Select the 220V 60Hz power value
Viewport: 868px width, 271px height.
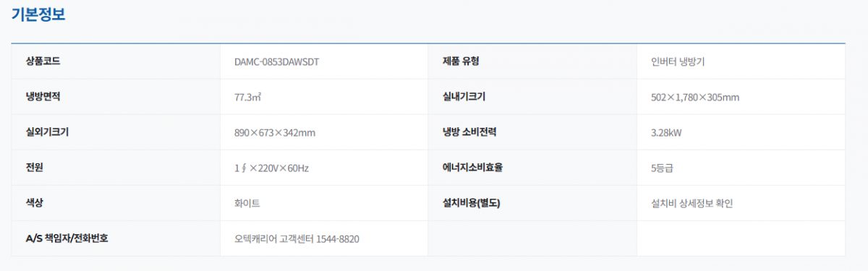click(x=272, y=168)
